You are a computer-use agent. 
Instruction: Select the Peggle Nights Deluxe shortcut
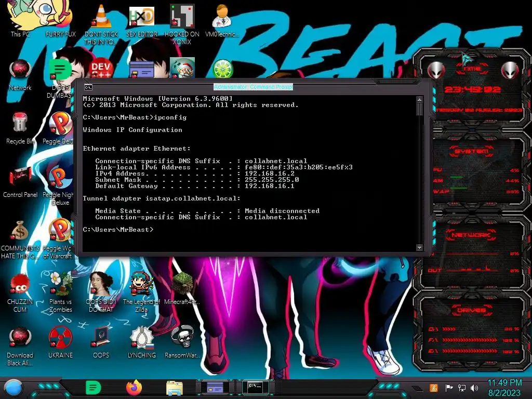pos(59,186)
